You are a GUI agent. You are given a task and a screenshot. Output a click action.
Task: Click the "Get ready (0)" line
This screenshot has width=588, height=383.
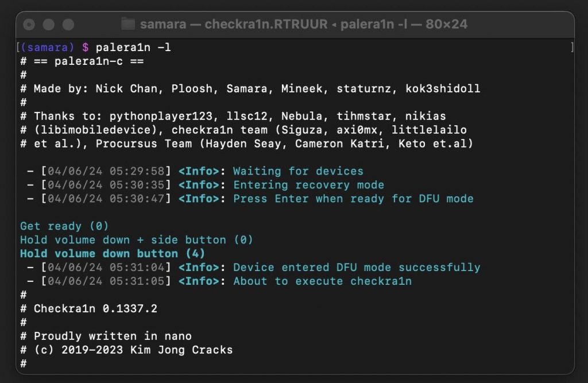64,226
